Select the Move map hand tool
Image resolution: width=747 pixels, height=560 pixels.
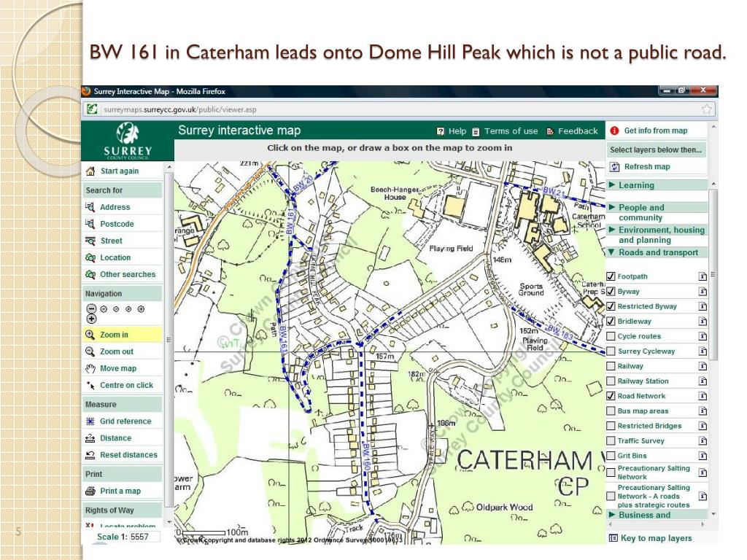(90, 368)
